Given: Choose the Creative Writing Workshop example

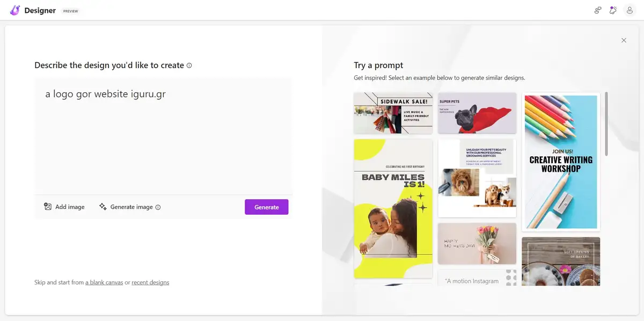Looking at the screenshot, I should click(x=561, y=162).
